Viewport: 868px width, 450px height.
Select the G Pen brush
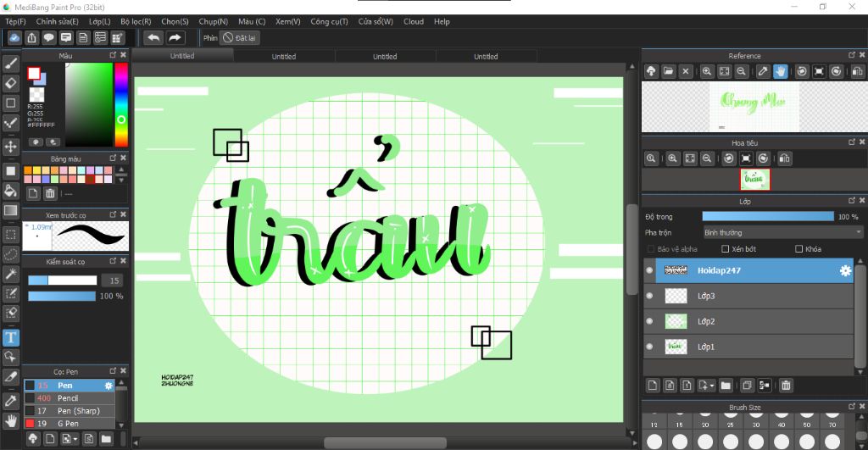[70, 424]
